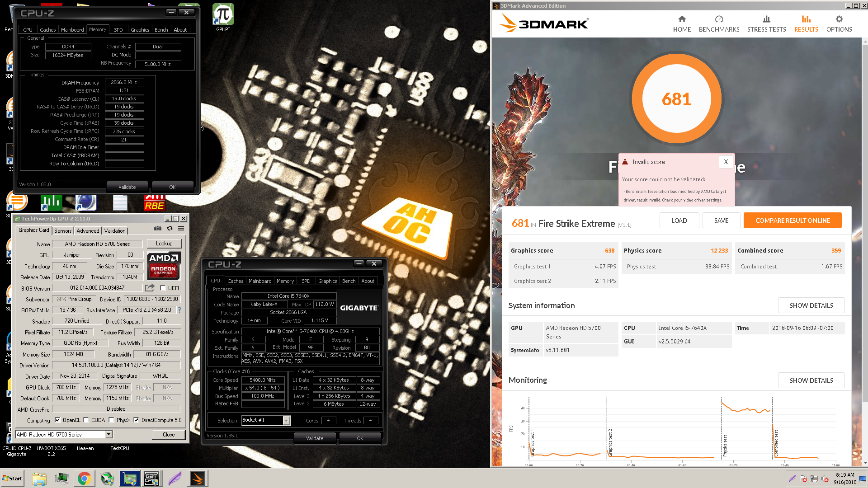Click Close button in GPU-Z

(x=169, y=435)
